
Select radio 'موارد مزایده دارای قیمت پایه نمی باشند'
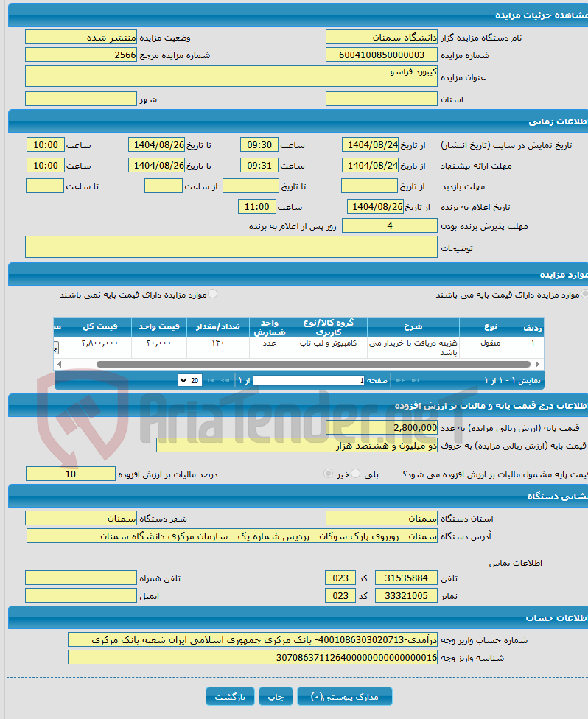coord(212,294)
